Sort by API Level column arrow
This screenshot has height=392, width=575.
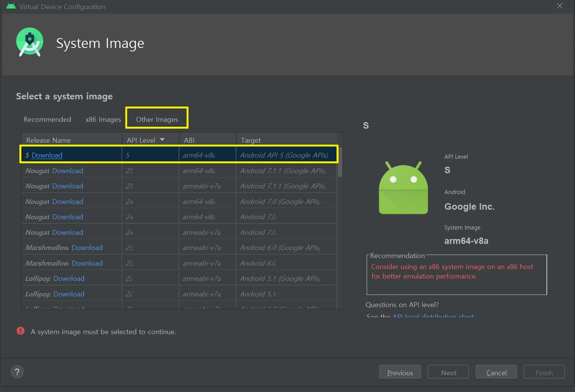point(162,140)
